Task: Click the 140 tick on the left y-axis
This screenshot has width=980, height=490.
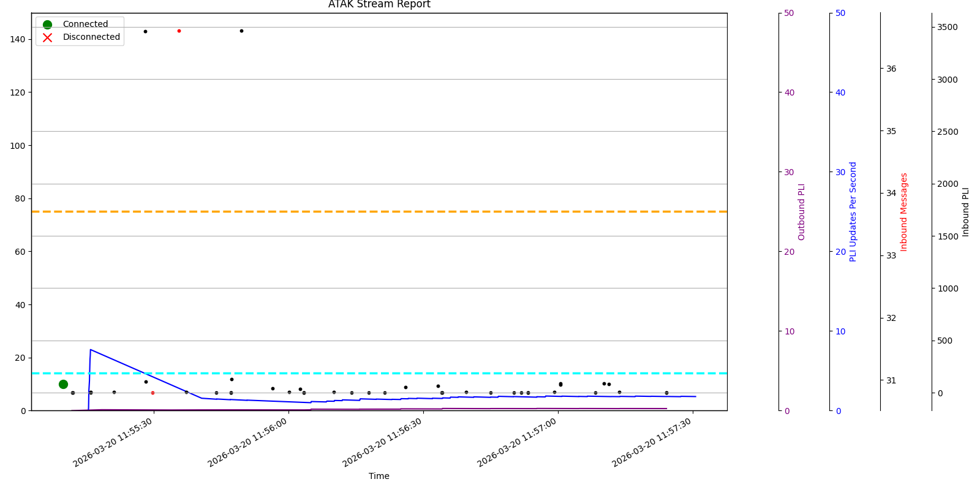Action: pyautogui.click(x=18, y=39)
